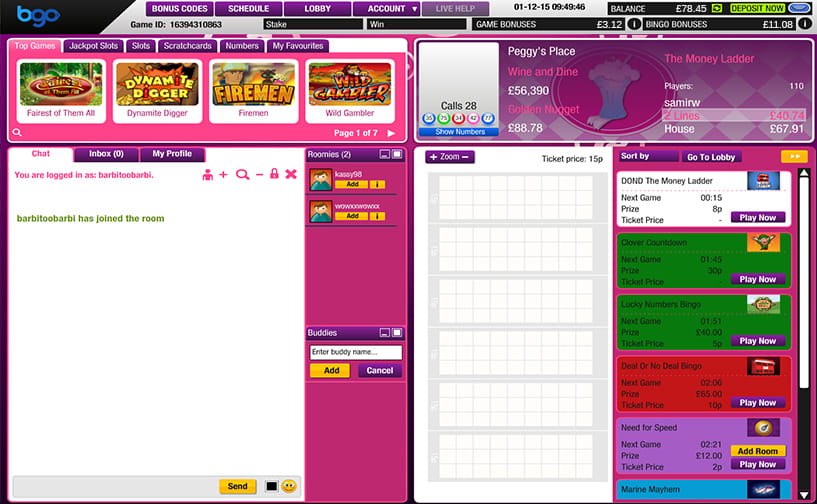Click the chat message input box
817x504 pixels.
(115, 486)
